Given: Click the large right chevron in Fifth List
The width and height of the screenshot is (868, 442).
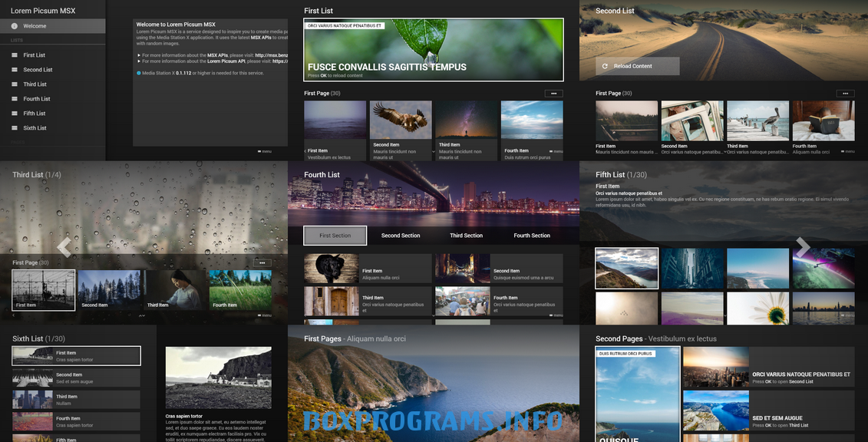Looking at the screenshot, I should coord(803,247).
